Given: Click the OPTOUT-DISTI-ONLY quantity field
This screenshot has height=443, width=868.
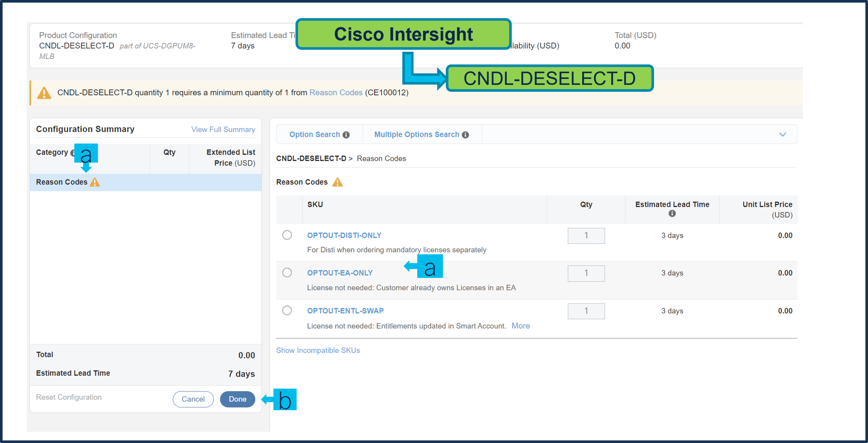Looking at the screenshot, I should pyautogui.click(x=586, y=236).
